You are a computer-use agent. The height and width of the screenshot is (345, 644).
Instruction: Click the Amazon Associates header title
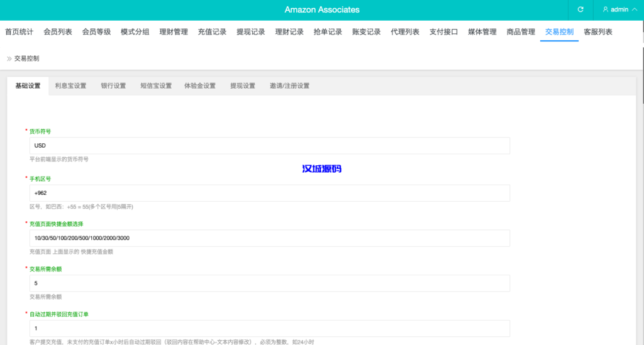(322, 9)
